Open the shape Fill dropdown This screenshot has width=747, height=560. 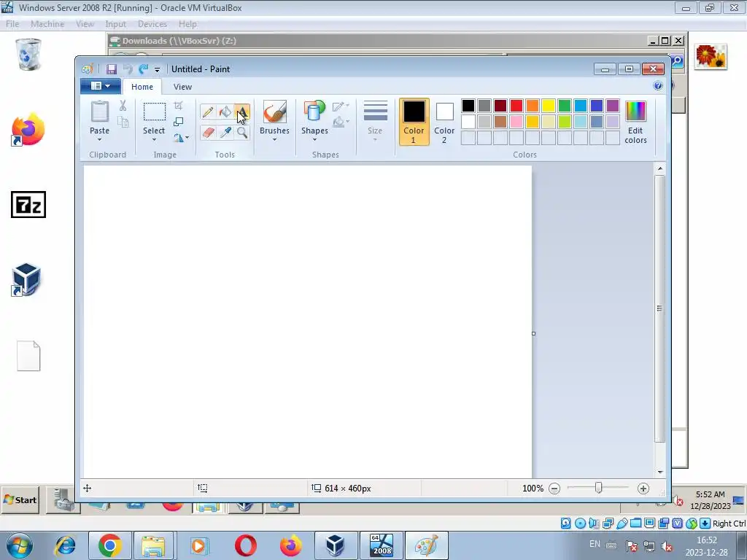click(341, 122)
